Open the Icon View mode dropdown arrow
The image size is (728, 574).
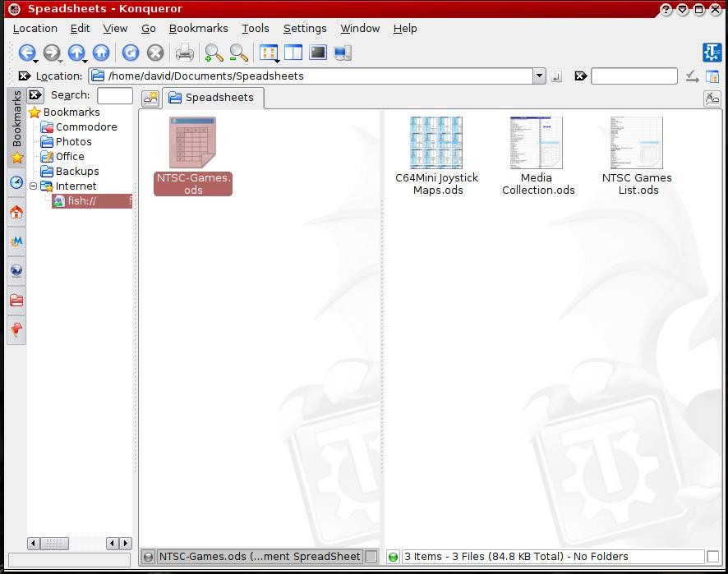pos(277,61)
